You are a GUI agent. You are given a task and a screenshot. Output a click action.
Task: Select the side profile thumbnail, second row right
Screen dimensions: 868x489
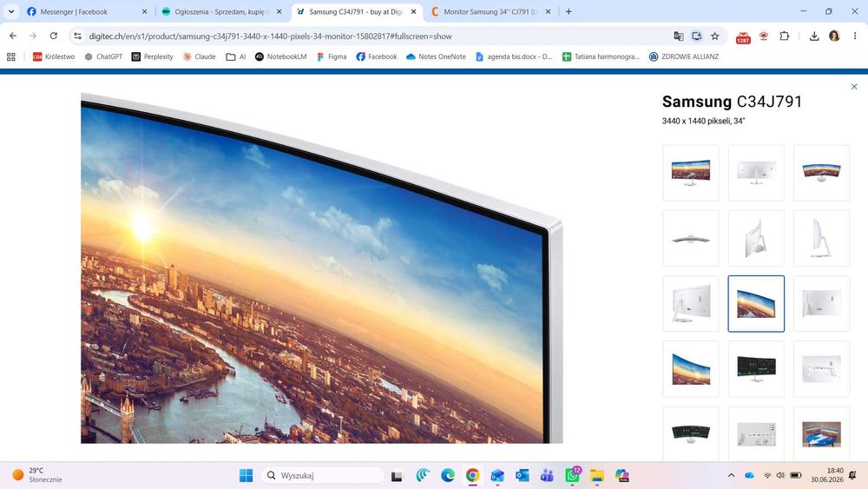(x=821, y=238)
